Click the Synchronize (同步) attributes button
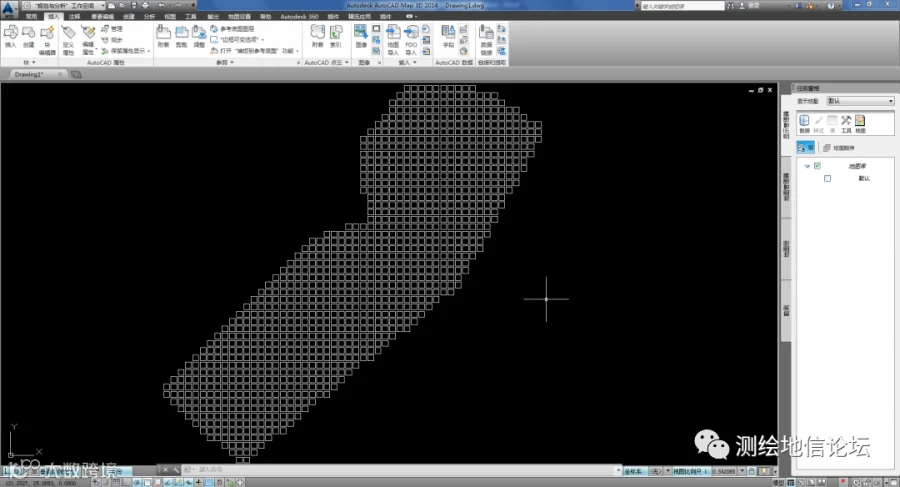 (112, 40)
